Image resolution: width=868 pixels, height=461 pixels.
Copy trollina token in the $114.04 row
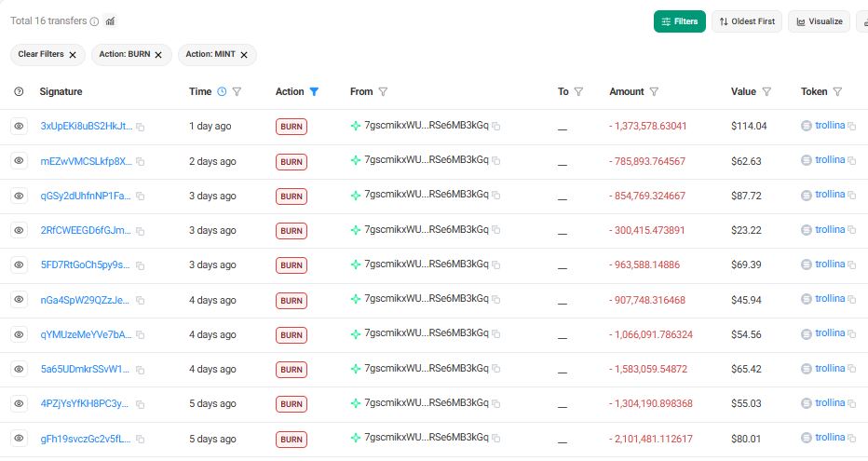click(x=852, y=127)
